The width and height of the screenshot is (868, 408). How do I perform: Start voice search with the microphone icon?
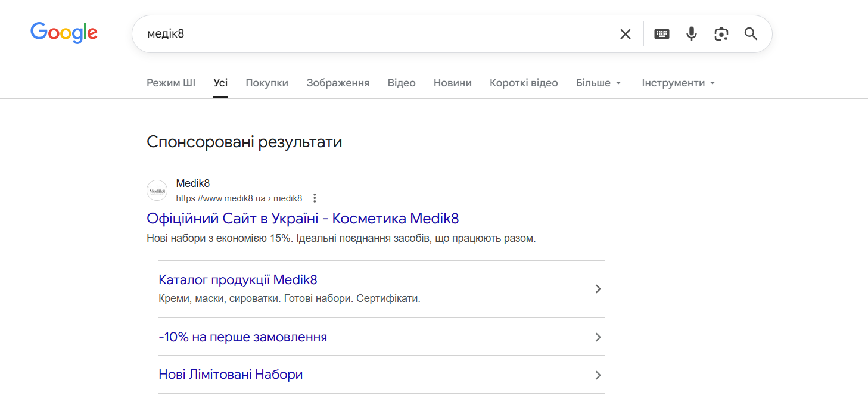(691, 34)
